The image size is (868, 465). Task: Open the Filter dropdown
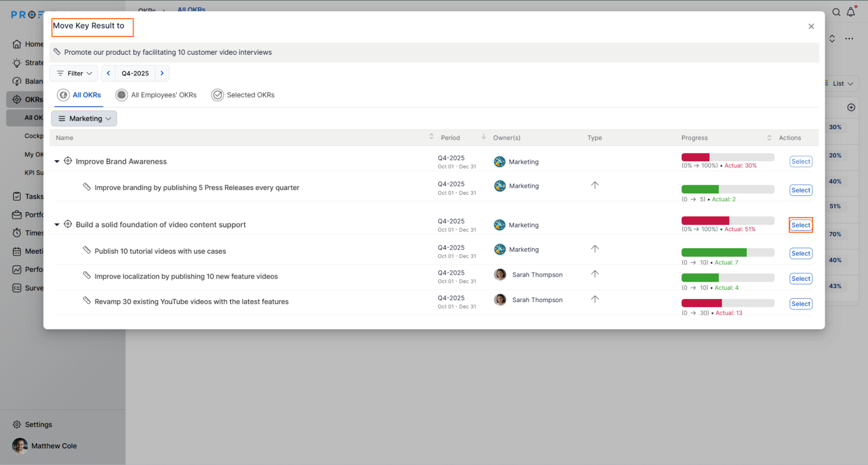[74, 73]
